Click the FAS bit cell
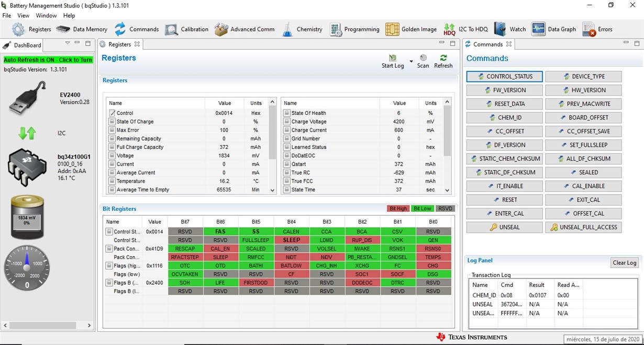644x345 pixels. [x=220, y=232]
